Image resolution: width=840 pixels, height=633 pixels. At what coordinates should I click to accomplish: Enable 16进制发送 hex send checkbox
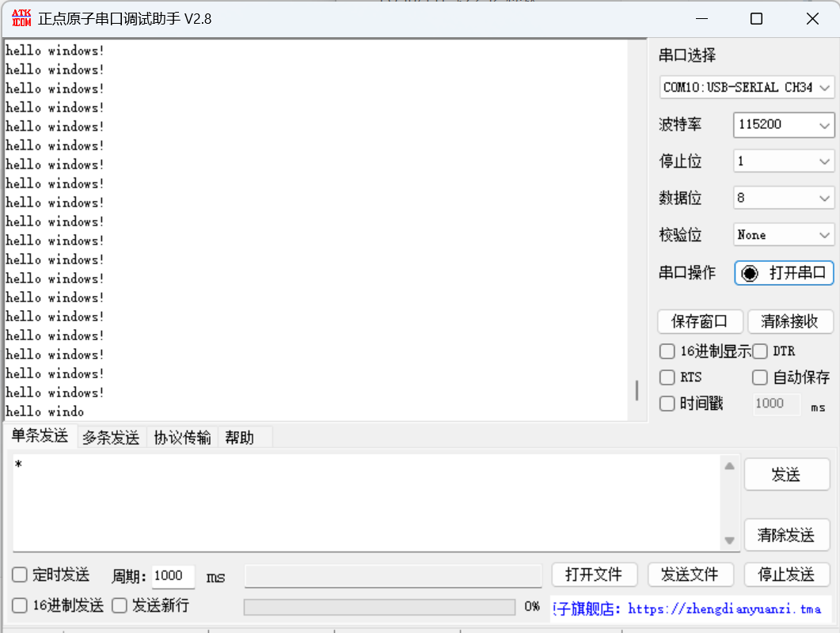pos(20,605)
